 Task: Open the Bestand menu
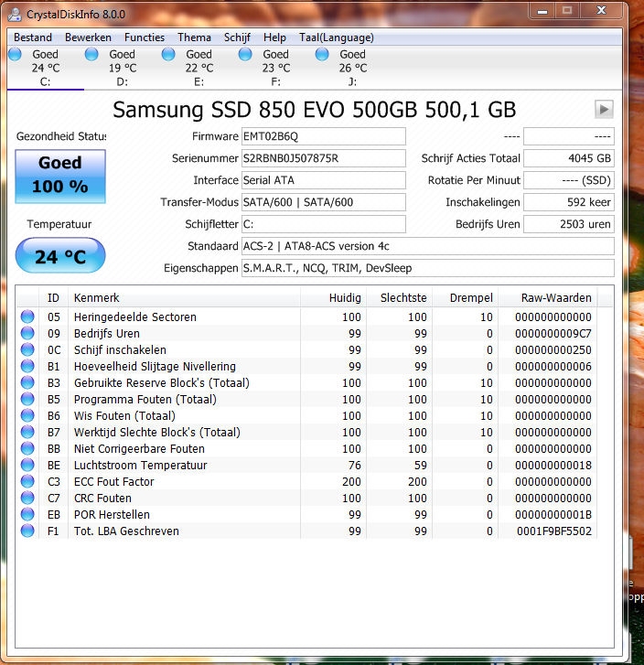pos(33,38)
